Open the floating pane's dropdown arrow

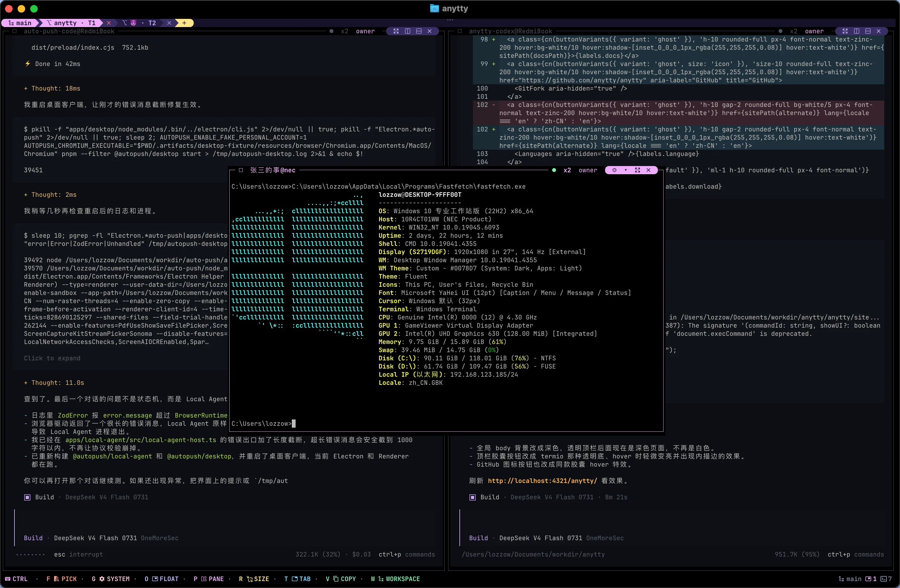(626, 170)
